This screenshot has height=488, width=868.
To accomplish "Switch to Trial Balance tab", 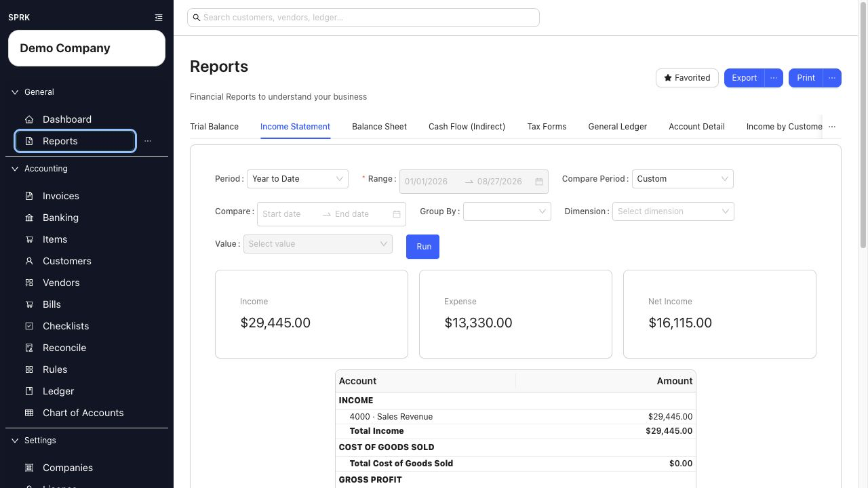I will (x=214, y=127).
